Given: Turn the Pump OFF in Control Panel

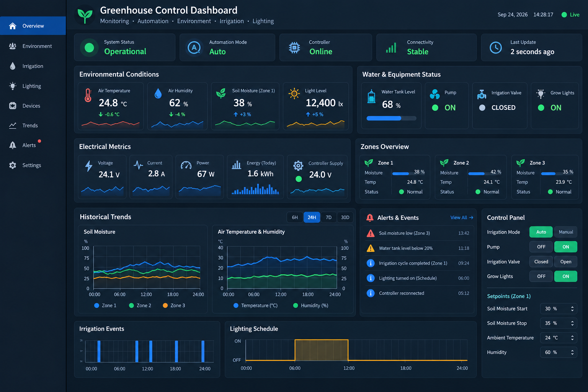Looking at the screenshot, I should pos(541,247).
